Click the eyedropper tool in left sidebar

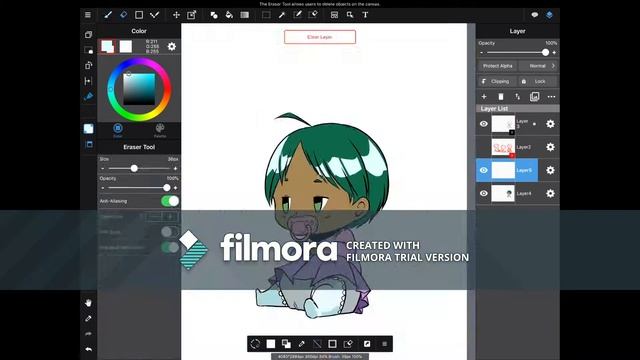tap(88, 318)
